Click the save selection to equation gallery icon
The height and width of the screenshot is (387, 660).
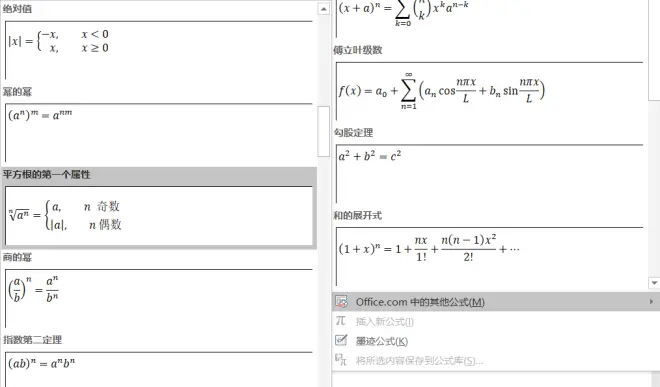(341, 360)
